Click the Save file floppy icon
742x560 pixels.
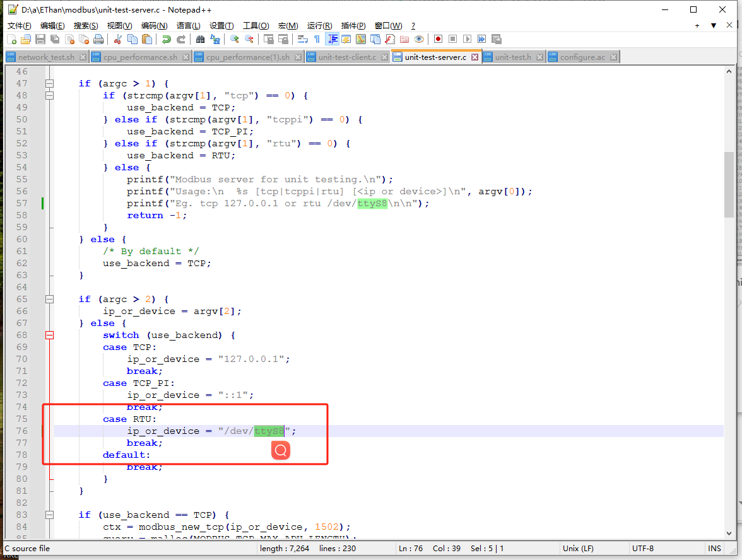[40, 39]
